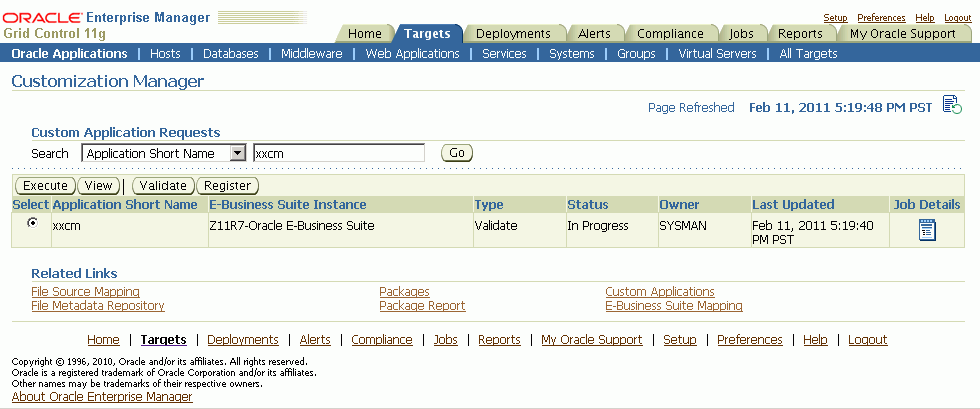The image size is (980, 409).
Task: Click the Go search button
Action: point(457,153)
